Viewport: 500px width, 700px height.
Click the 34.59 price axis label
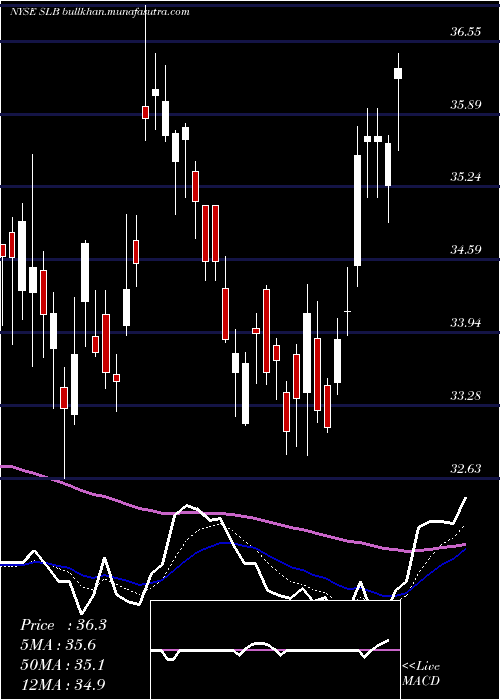point(466,250)
